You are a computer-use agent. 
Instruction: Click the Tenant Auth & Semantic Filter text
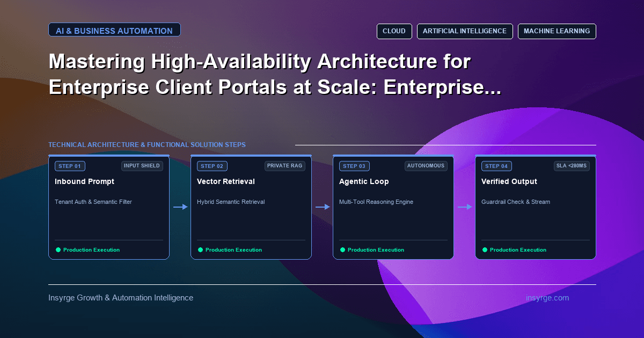pos(93,202)
